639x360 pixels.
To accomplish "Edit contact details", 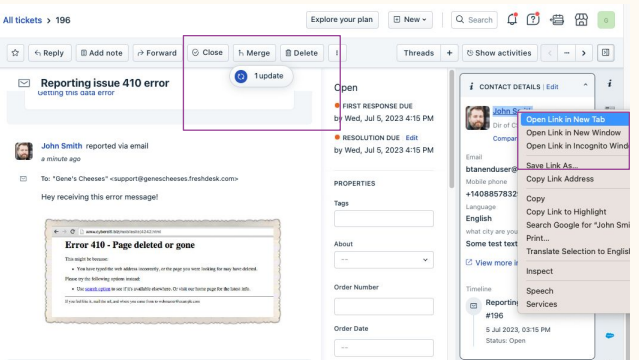I will point(552,87).
